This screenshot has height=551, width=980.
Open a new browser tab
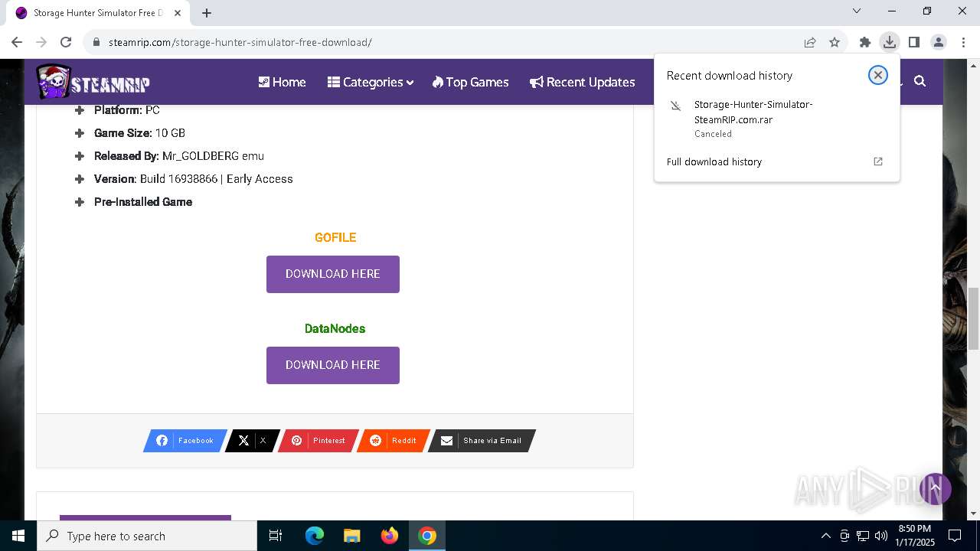point(207,13)
